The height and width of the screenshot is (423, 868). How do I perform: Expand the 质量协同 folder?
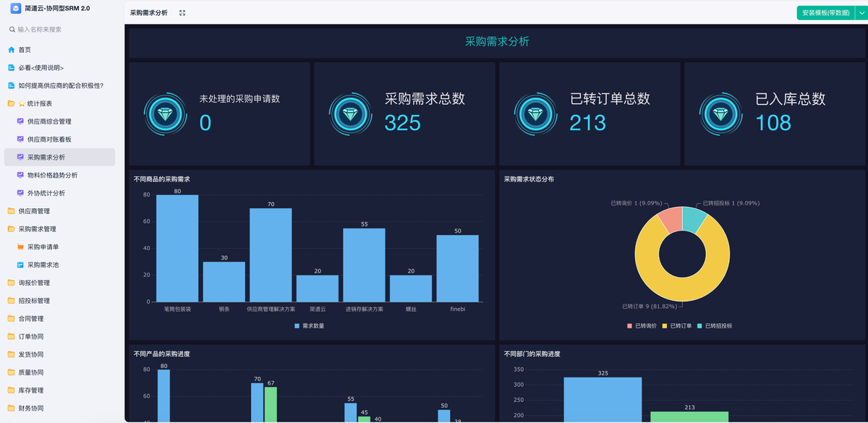coord(59,372)
